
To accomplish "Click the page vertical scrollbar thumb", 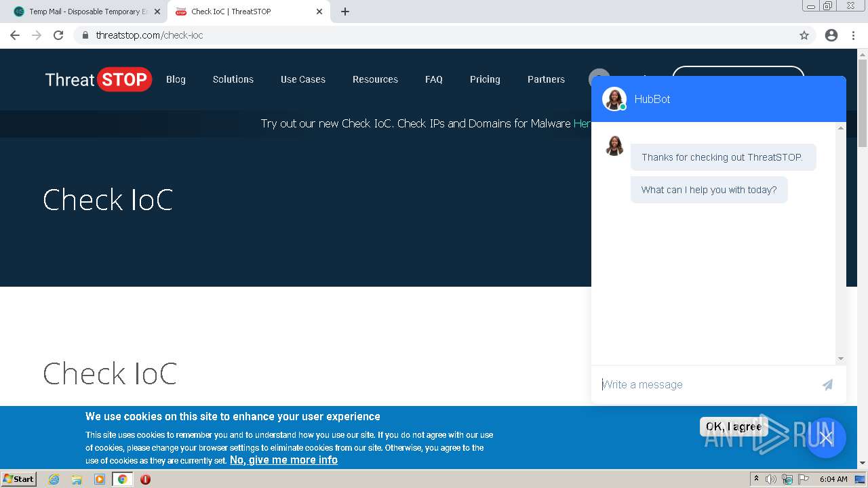I will [x=863, y=102].
